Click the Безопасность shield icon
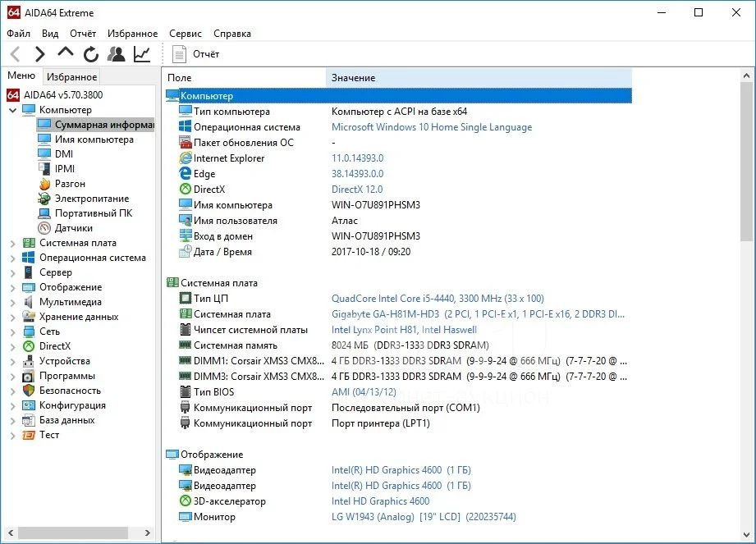This screenshot has height=544, width=756. (29, 391)
